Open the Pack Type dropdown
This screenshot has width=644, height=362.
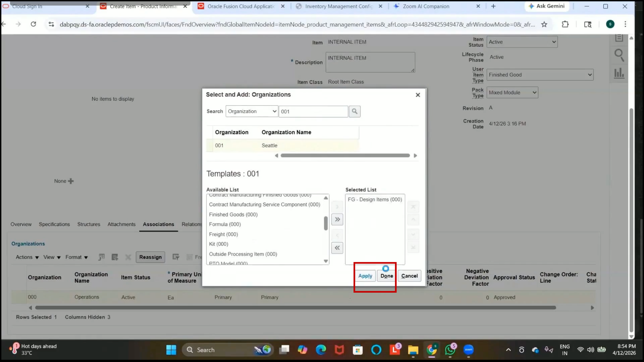point(512,93)
